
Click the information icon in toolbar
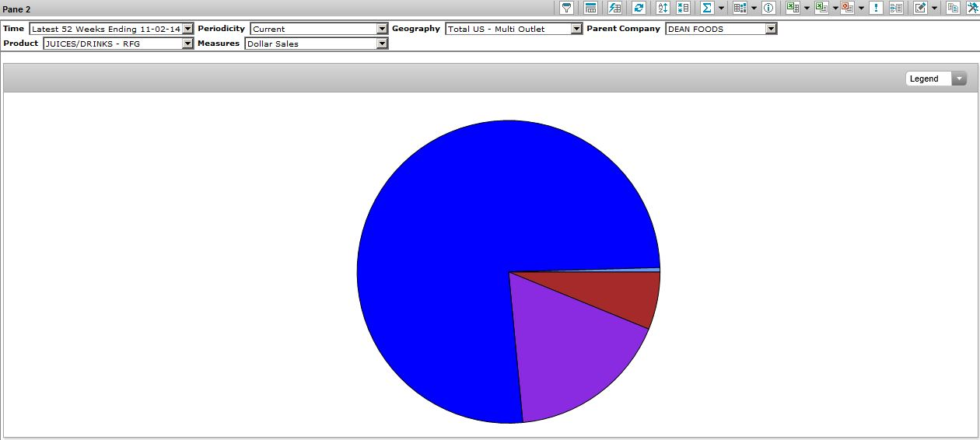[768, 8]
